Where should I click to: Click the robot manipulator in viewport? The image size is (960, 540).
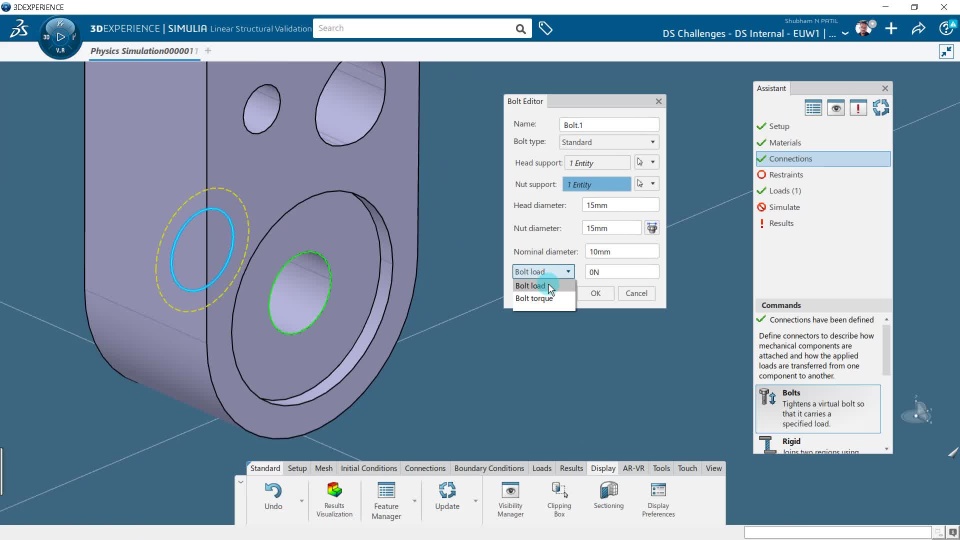click(x=917, y=411)
